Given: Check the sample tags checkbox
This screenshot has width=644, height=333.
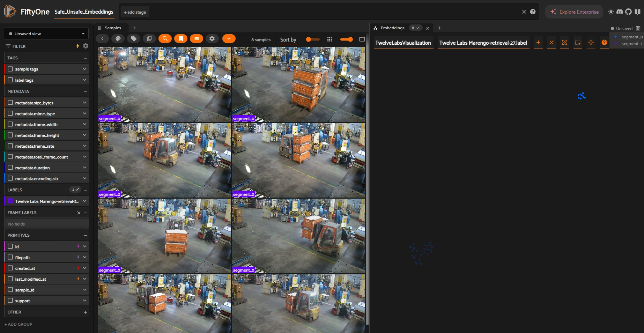Looking at the screenshot, I should coord(10,69).
